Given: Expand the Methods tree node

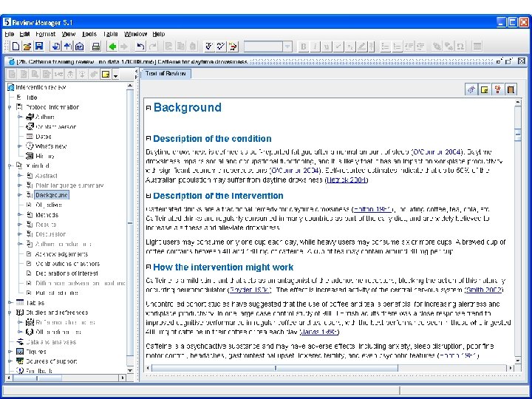Looking at the screenshot, I should (x=20, y=215).
